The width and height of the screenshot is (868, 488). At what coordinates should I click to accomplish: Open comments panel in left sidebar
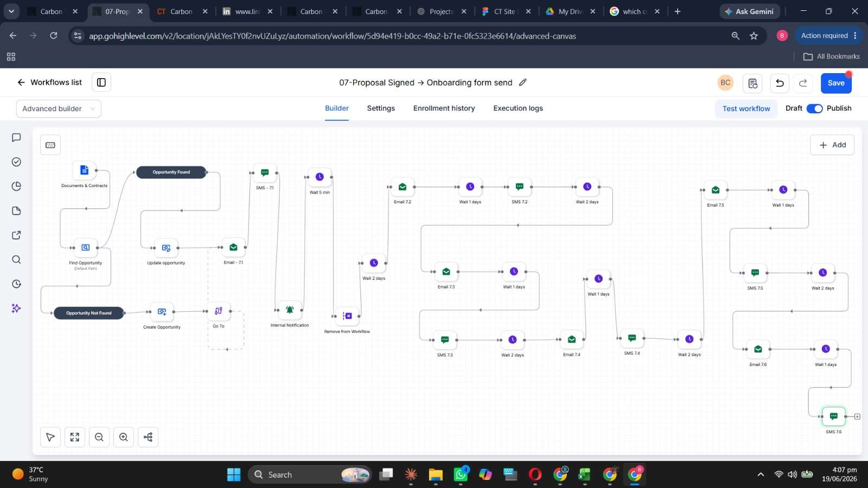[16, 138]
